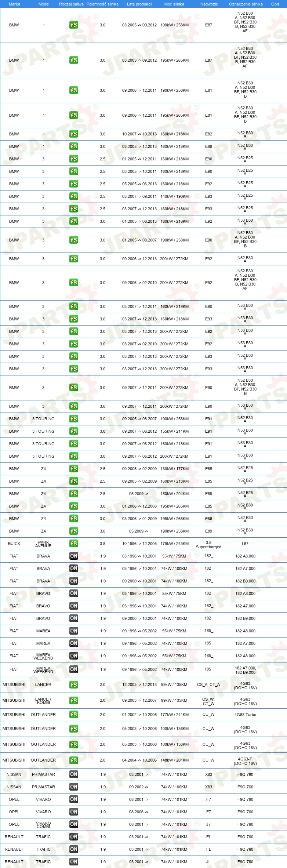The image size is (287, 868).
Task: Click petrol icon in BMW Z4 150kW / 204KM row
Action: click(x=73, y=494)
